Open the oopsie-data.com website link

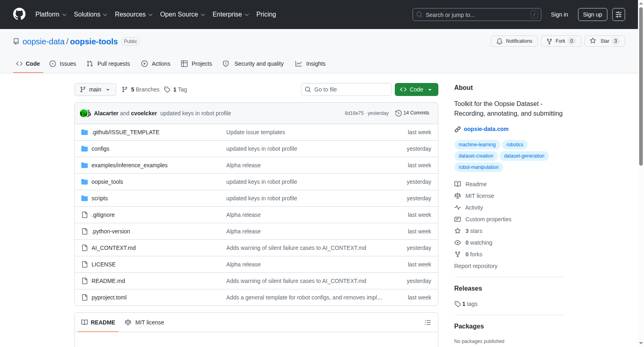coord(486,129)
